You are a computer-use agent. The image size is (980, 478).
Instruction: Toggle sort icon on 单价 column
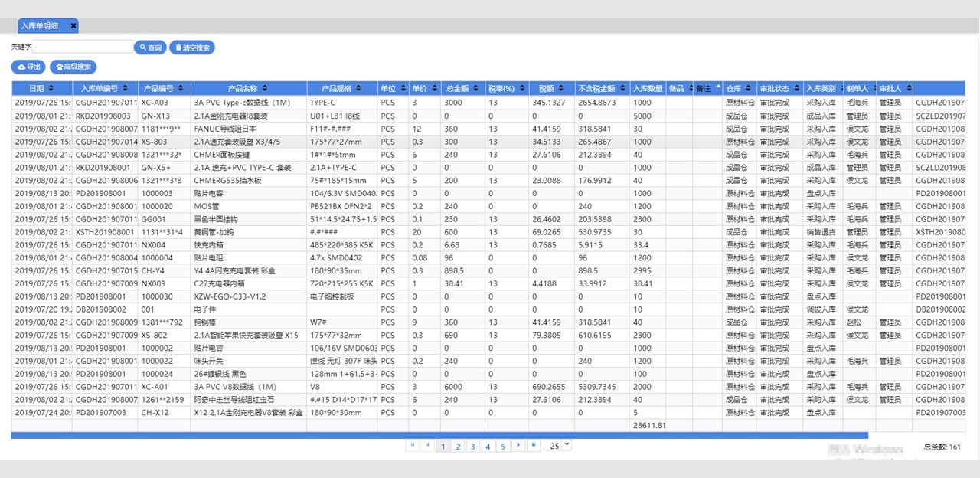coord(434,89)
